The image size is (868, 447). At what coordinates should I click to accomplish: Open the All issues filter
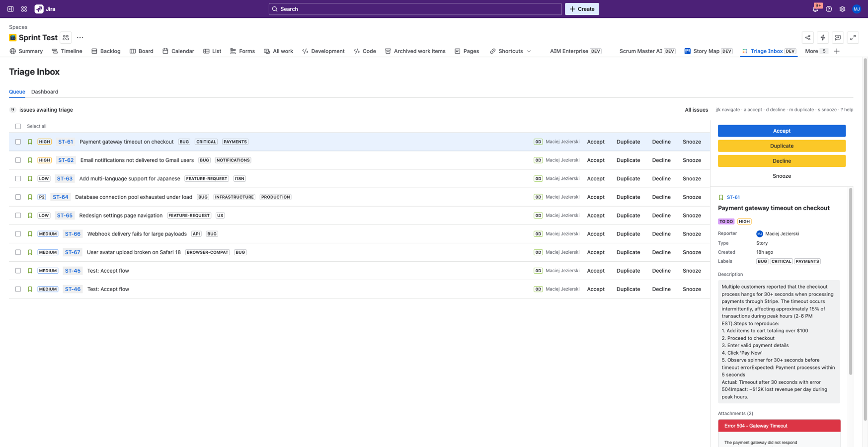tap(696, 110)
